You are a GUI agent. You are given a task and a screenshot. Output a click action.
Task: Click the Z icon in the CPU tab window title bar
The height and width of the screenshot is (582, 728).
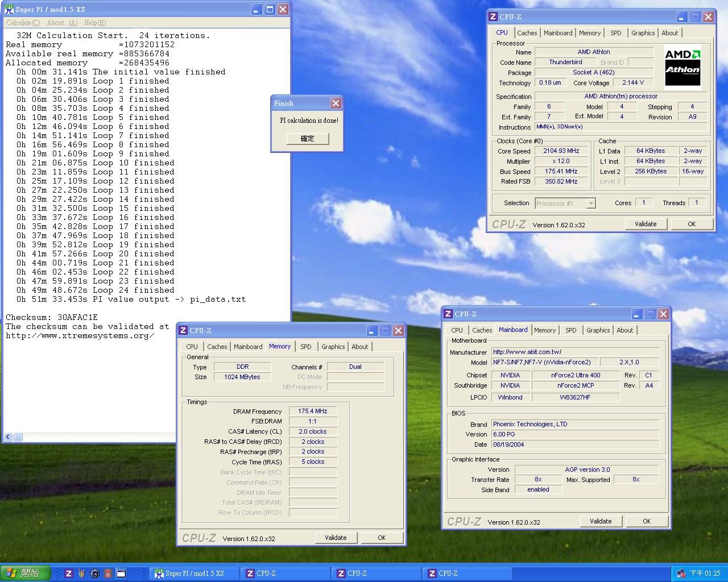point(493,16)
